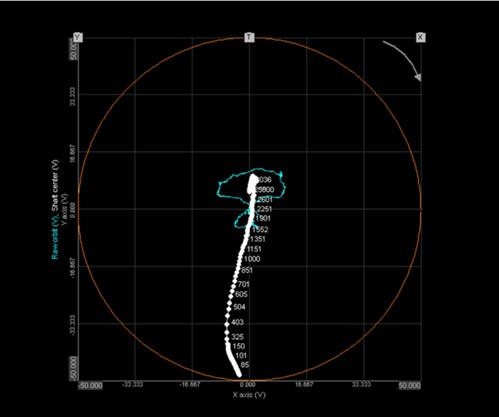
Task: Select the 1901 speed data label
Action: pyautogui.click(x=263, y=218)
